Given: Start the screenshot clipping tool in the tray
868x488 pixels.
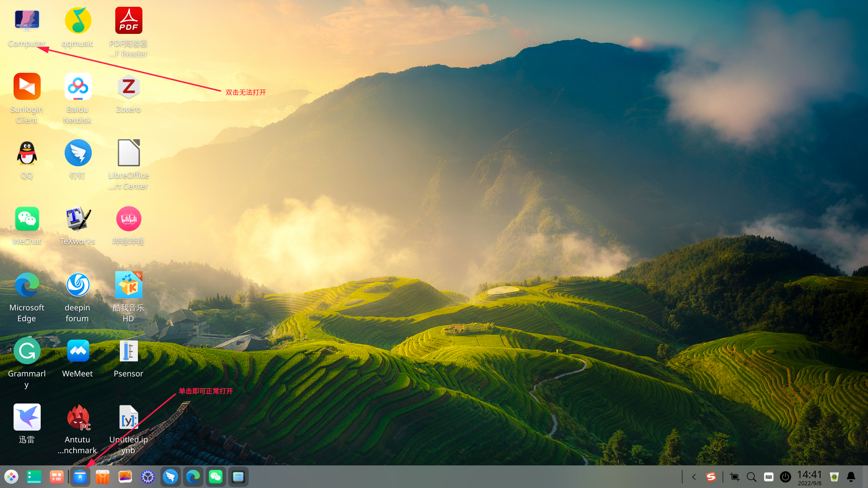Looking at the screenshot, I should pos(735,477).
